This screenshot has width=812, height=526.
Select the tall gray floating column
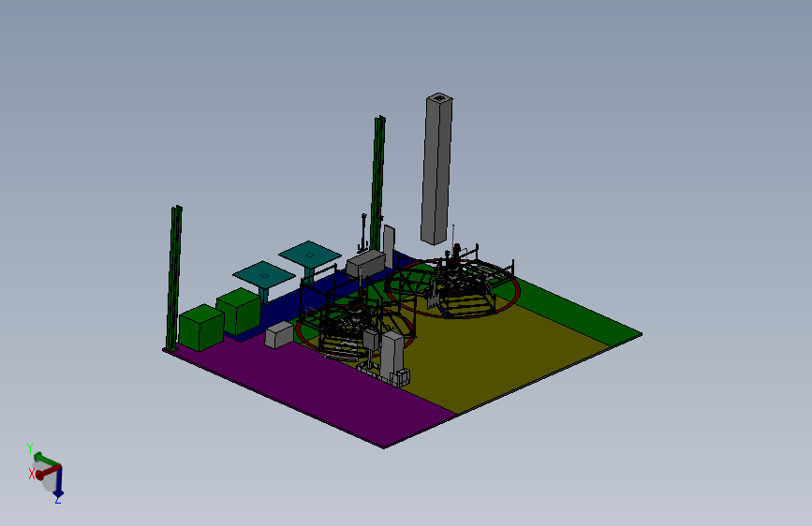pyautogui.click(x=436, y=169)
